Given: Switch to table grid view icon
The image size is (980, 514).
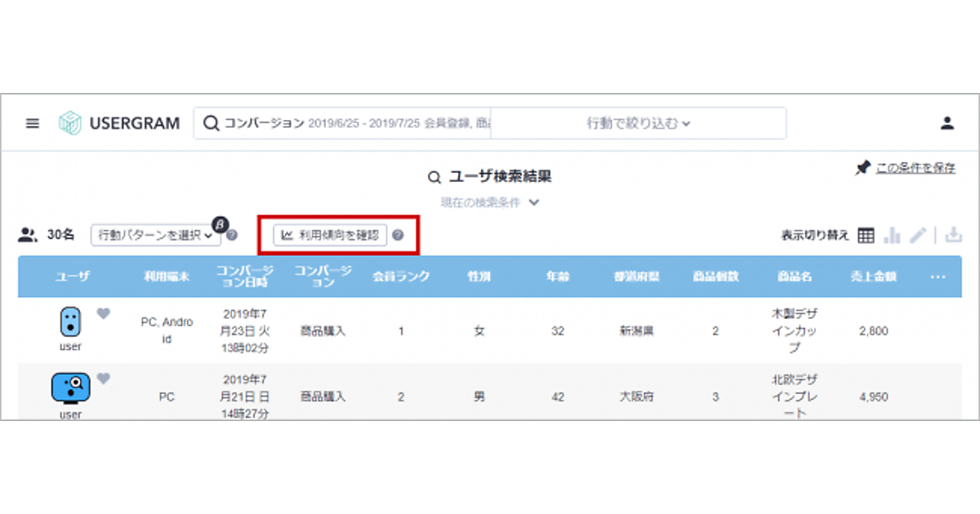Looking at the screenshot, I should (x=866, y=235).
